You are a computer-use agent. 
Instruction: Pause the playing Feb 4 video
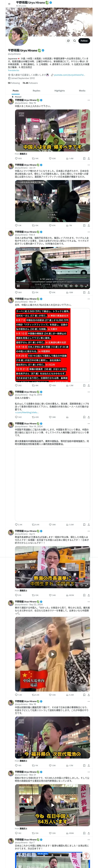pyautogui.click(x=18, y=286)
